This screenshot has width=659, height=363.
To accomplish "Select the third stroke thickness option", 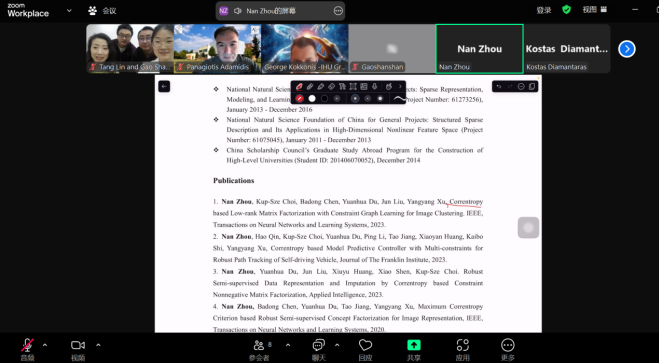I will coord(380,98).
